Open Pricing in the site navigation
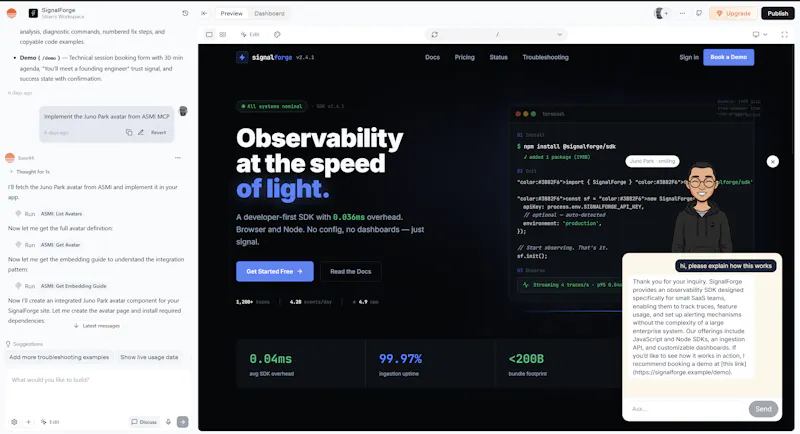The image size is (800, 434). 464,57
